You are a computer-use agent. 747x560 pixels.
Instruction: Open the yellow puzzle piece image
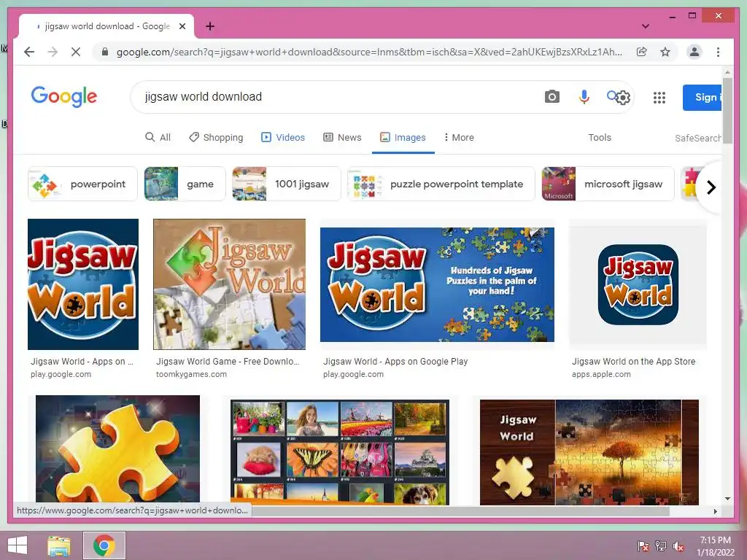[x=117, y=449]
